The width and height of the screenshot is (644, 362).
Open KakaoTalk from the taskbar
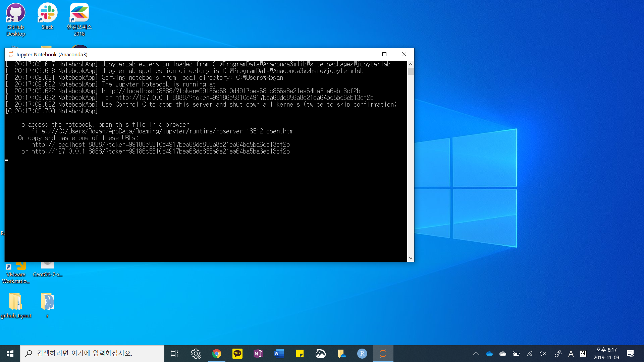(237, 354)
